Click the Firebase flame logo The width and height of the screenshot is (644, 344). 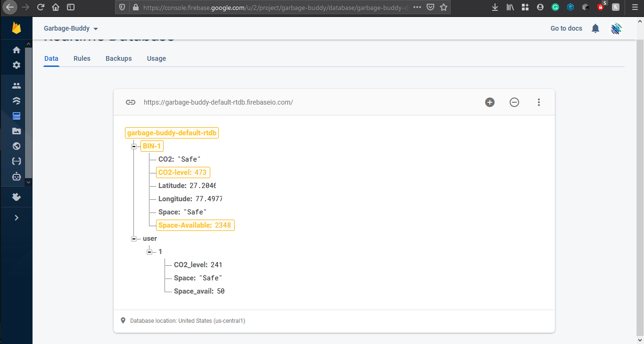(x=17, y=28)
